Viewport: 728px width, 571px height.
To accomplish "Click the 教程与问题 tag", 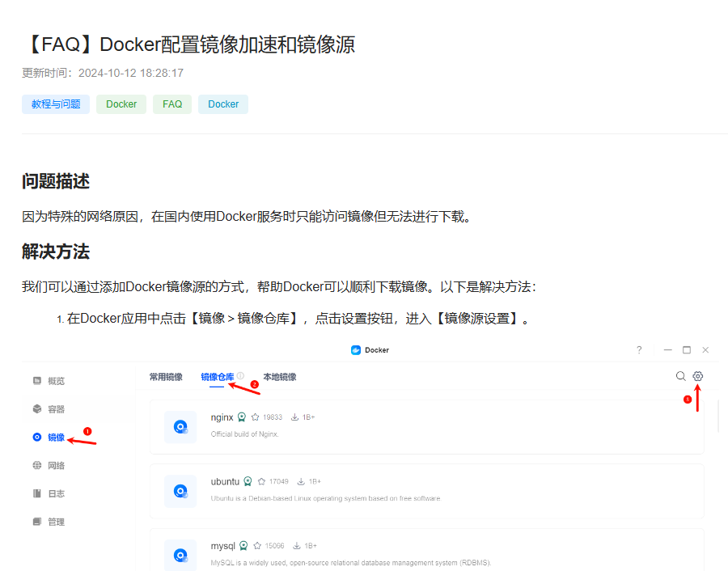I will point(55,104).
